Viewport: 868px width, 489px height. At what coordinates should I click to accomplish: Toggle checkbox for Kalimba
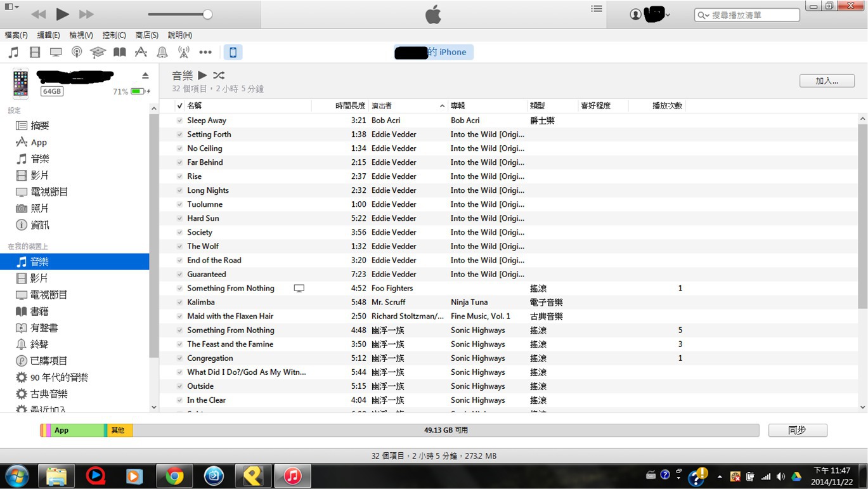(180, 302)
